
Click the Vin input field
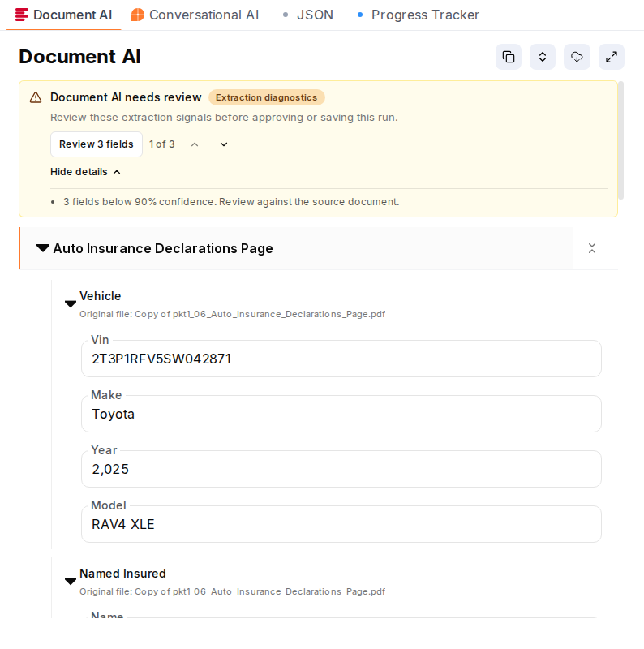click(x=341, y=359)
